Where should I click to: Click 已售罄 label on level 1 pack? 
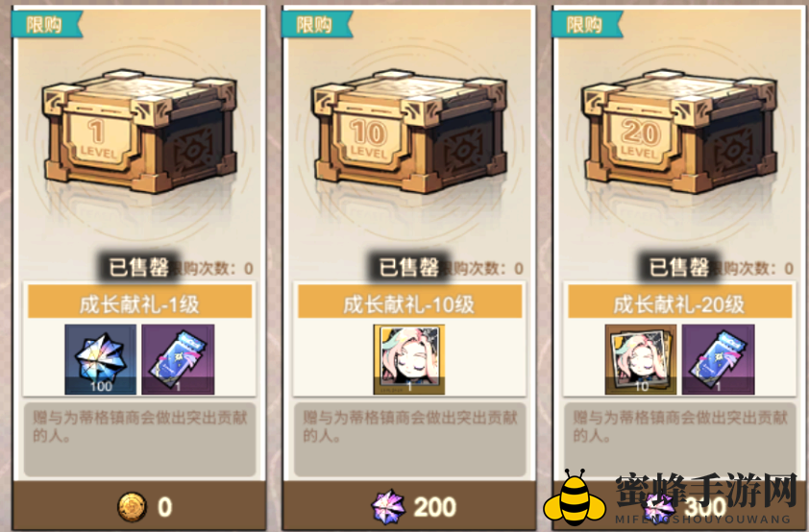point(138,267)
